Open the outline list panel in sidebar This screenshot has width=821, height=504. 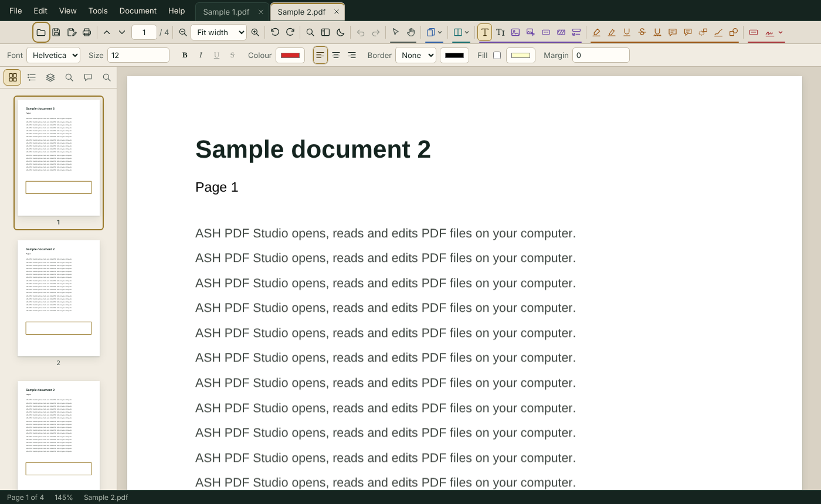[x=32, y=77]
